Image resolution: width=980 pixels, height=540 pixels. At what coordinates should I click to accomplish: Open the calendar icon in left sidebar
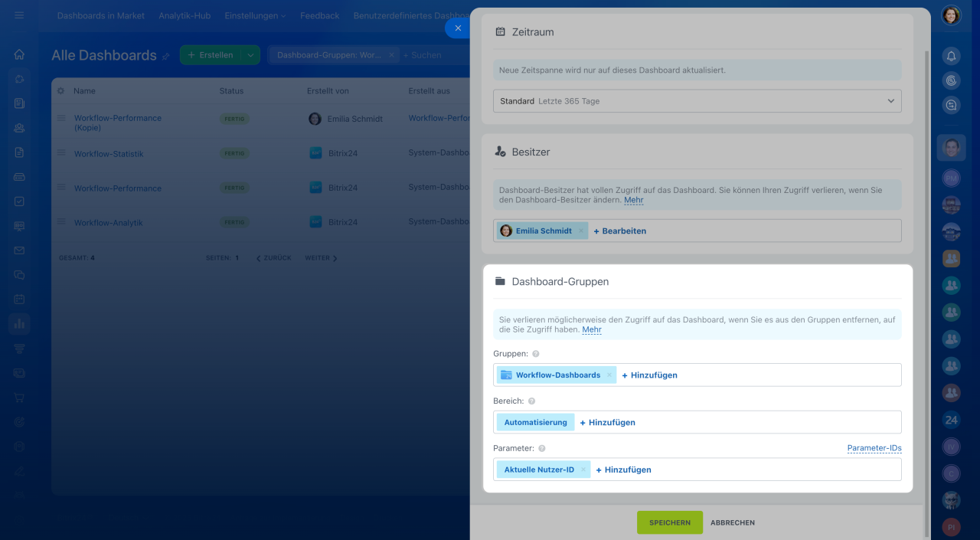(19, 299)
